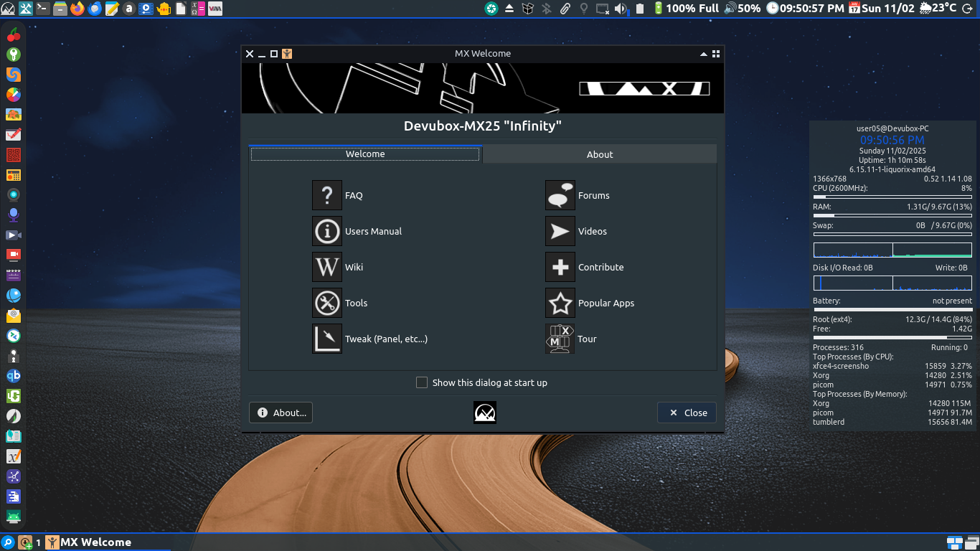Open the volume slider from the tray
The height and width of the screenshot is (551, 980).
[x=619, y=9]
